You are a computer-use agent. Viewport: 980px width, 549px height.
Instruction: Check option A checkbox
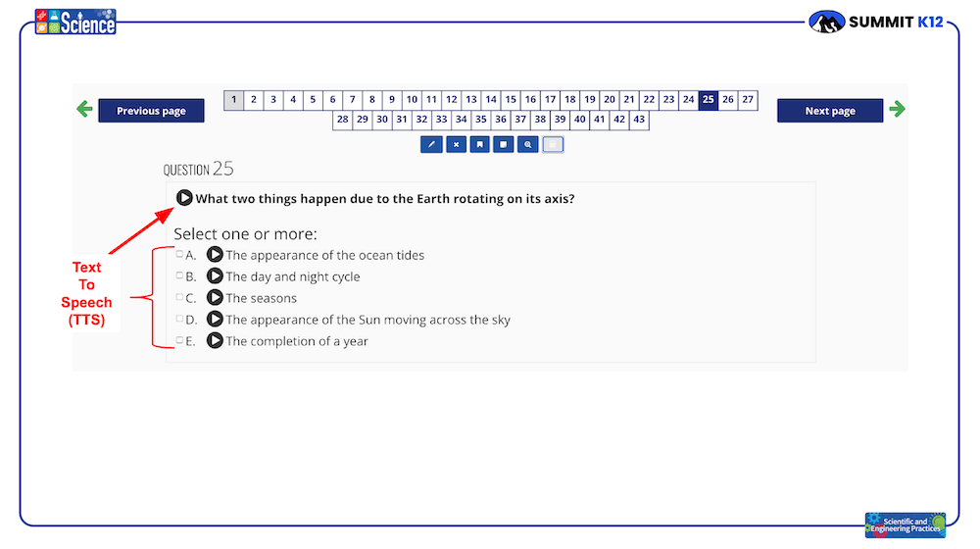[x=179, y=254]
